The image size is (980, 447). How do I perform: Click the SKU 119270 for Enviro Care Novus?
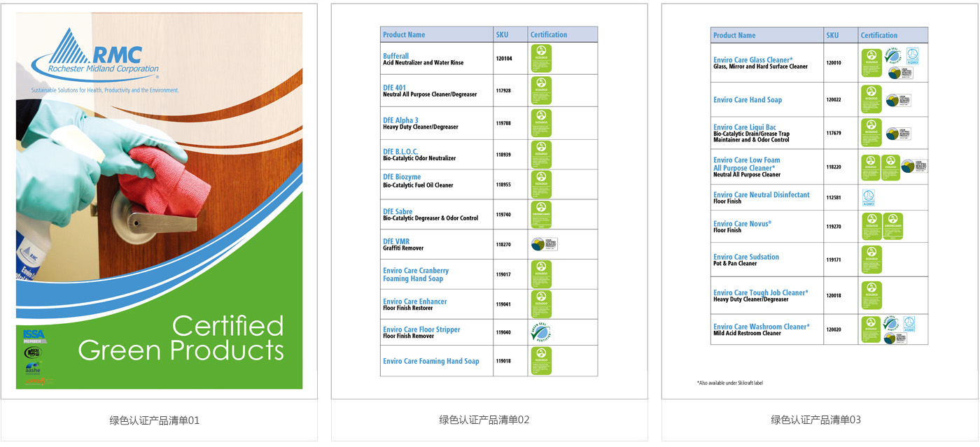[833, 227]
